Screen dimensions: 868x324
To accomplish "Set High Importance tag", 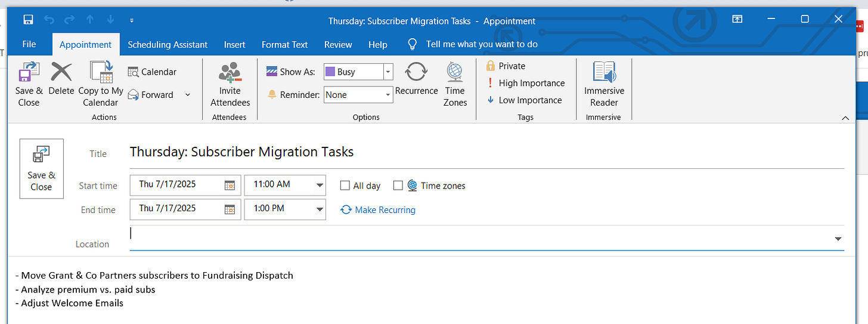I will tap(525, 83).
